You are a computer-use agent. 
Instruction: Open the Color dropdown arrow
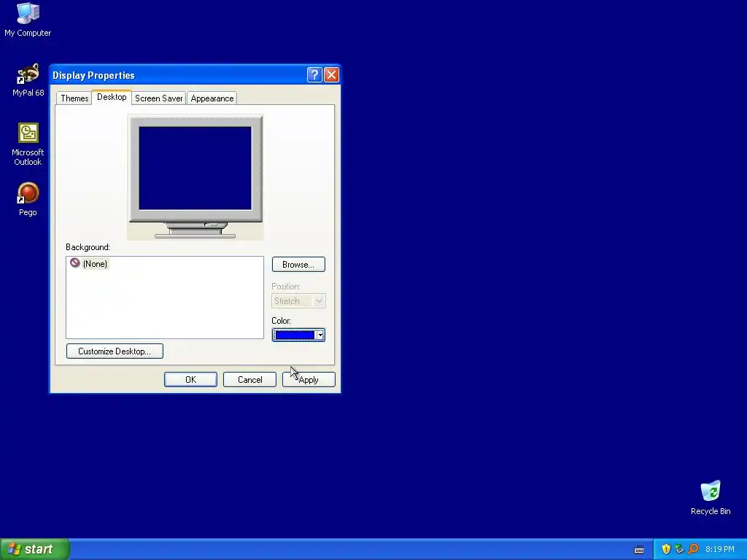point(320,335)
